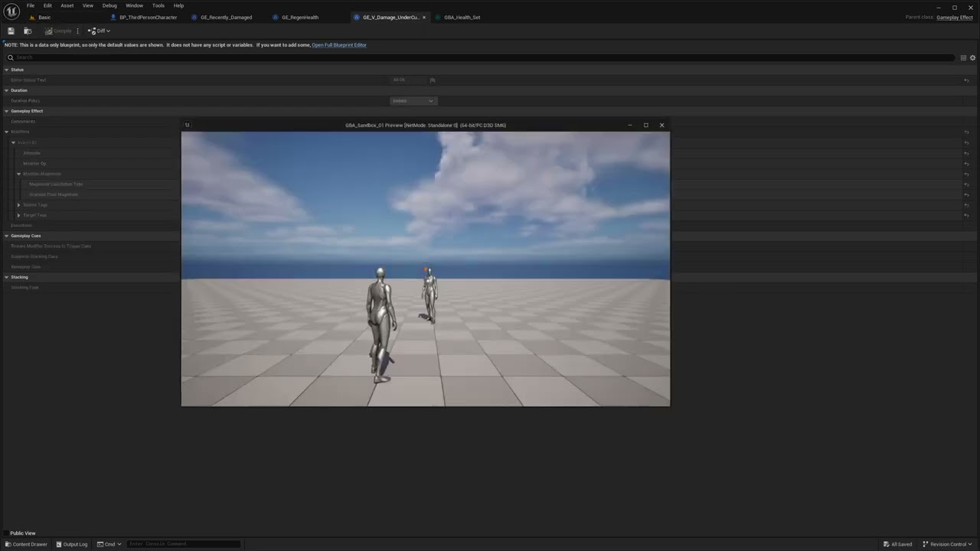The width and height of the screenshot is (980, 551).
Task: Open the Revision Control dropdown
Action: coord(947,544)
